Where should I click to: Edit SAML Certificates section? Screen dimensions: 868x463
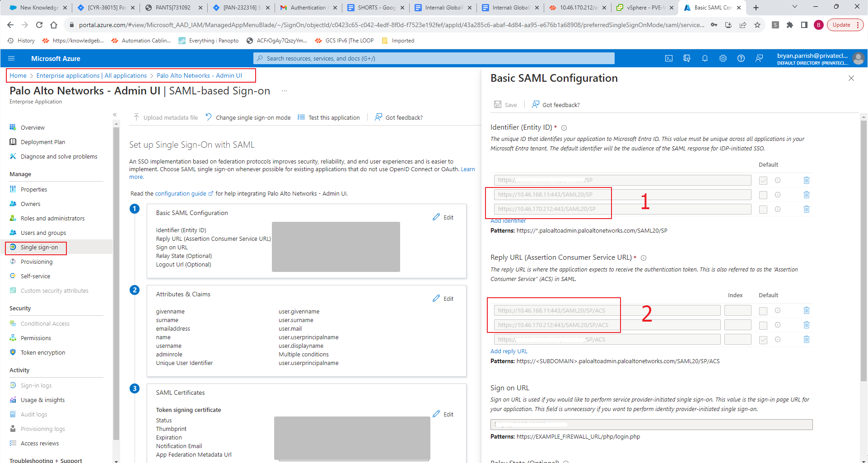tap(443, 414)
